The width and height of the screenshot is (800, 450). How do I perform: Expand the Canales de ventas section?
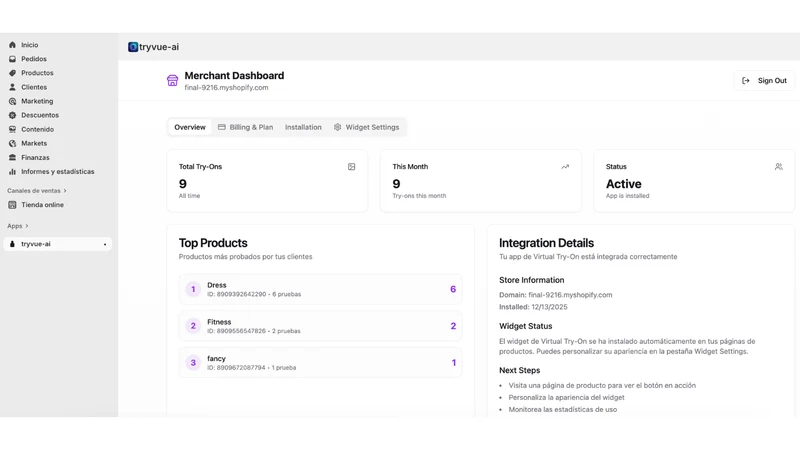coord(37,191)
